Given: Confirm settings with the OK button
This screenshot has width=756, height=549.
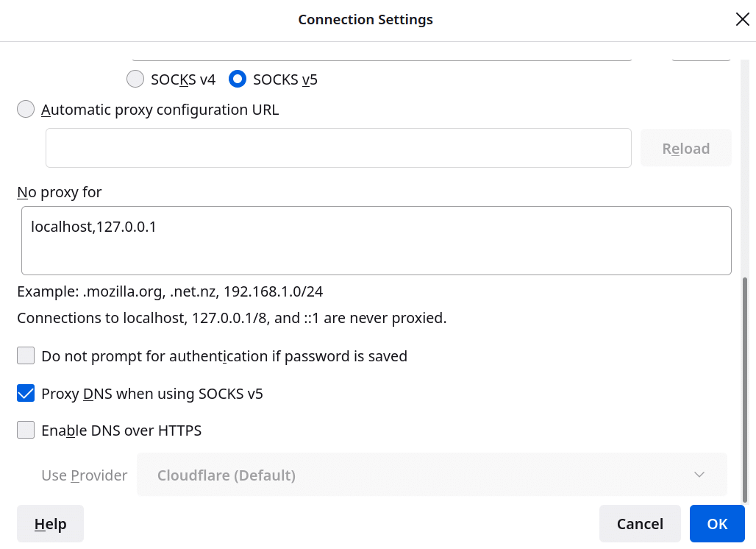Looking at the screenshot, I should (x=717, y=524).
